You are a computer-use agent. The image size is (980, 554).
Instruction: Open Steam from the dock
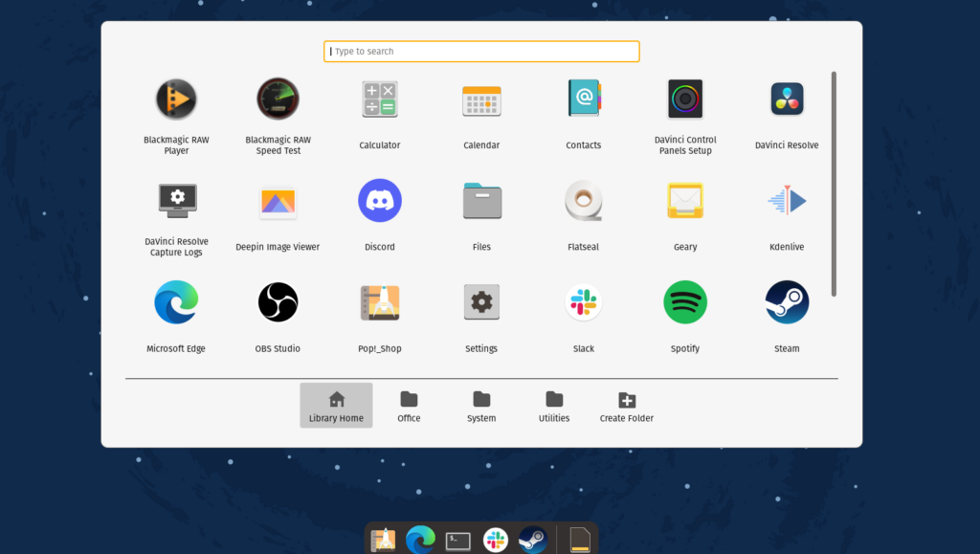(x=533, y=540)
